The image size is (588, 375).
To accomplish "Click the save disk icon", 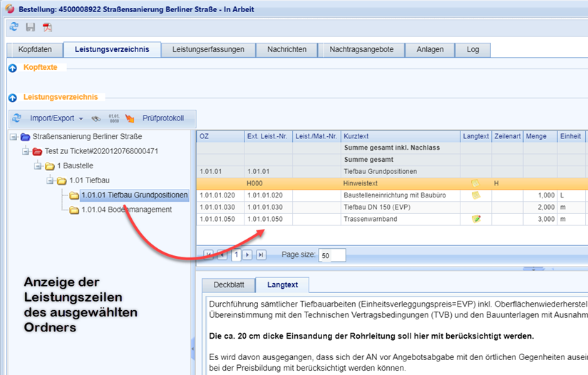I will click(31, 27).
